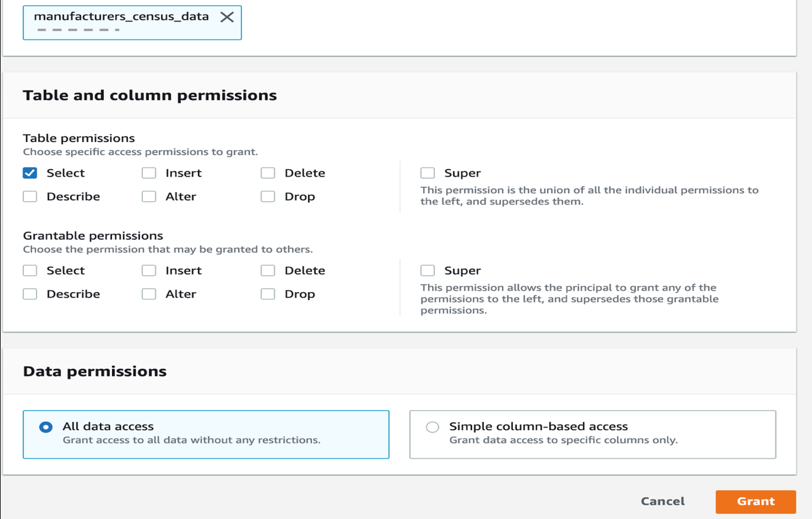
Task: Check Alter under Table permissions
Action: coord(149,196)
